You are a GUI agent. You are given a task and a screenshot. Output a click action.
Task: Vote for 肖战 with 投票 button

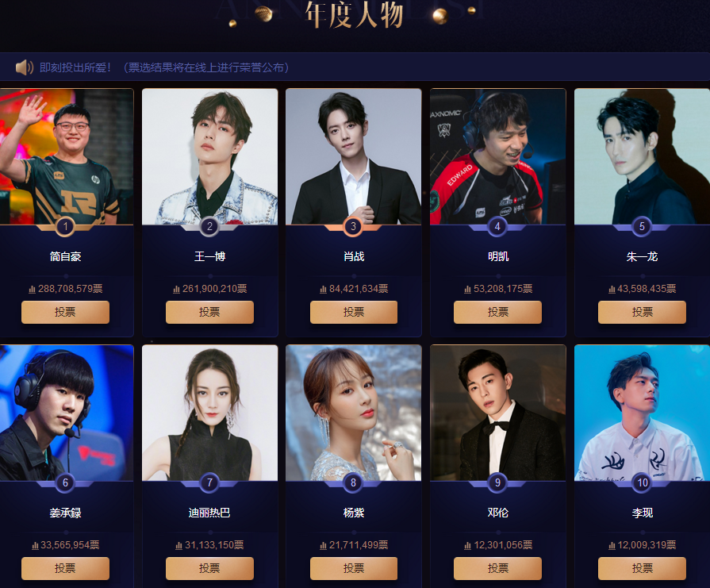point(354,312)
